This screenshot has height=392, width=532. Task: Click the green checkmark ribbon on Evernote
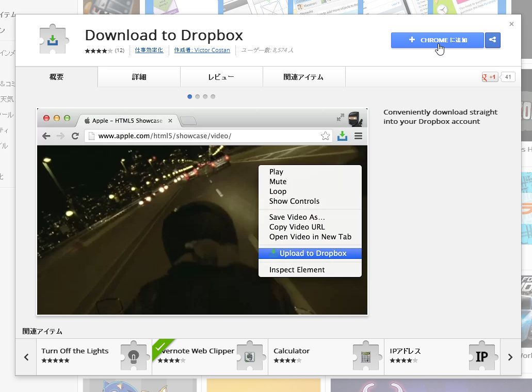161,348
